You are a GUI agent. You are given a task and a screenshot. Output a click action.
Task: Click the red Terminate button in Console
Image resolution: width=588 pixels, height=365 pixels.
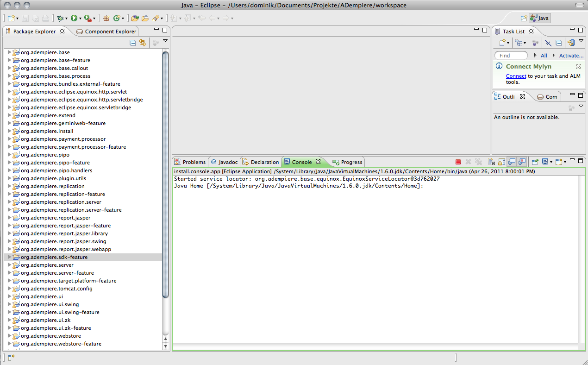[x=458, y=162]
